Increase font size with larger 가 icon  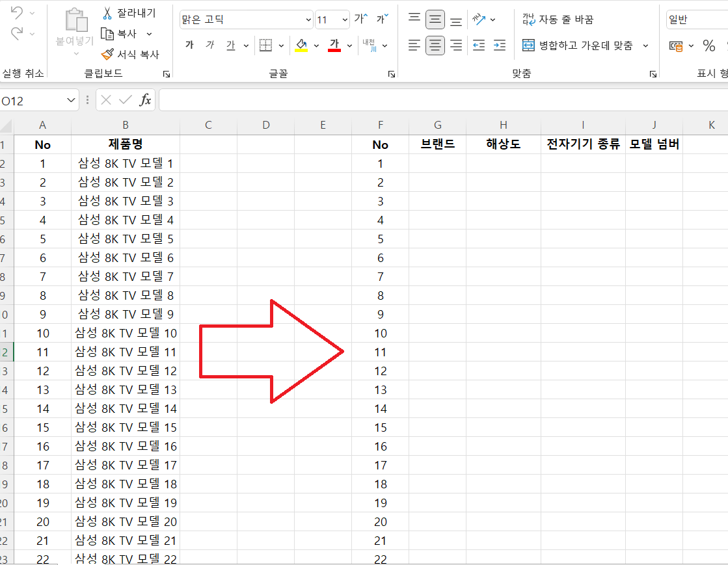tap(360, 19)
